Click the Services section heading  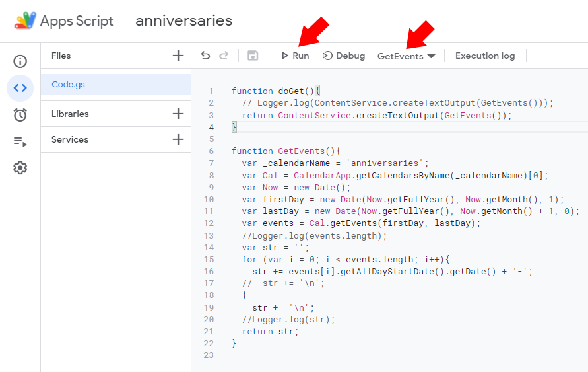[70, 139]
